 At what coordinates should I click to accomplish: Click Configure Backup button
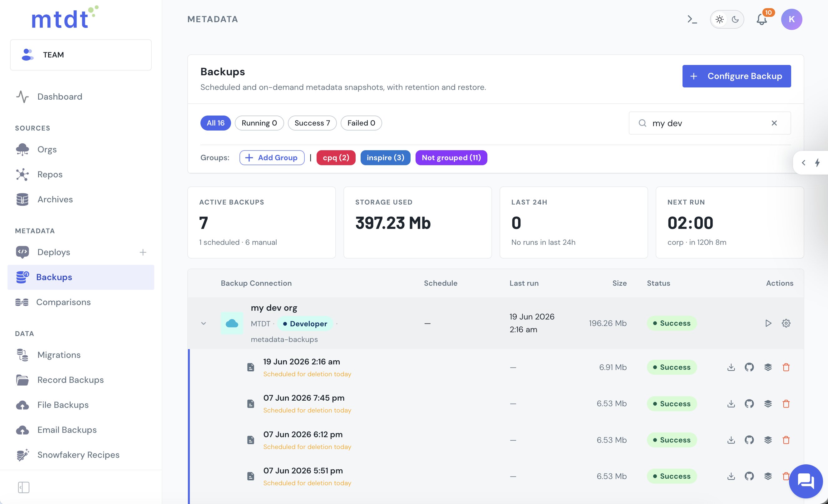tap(736, 76)
